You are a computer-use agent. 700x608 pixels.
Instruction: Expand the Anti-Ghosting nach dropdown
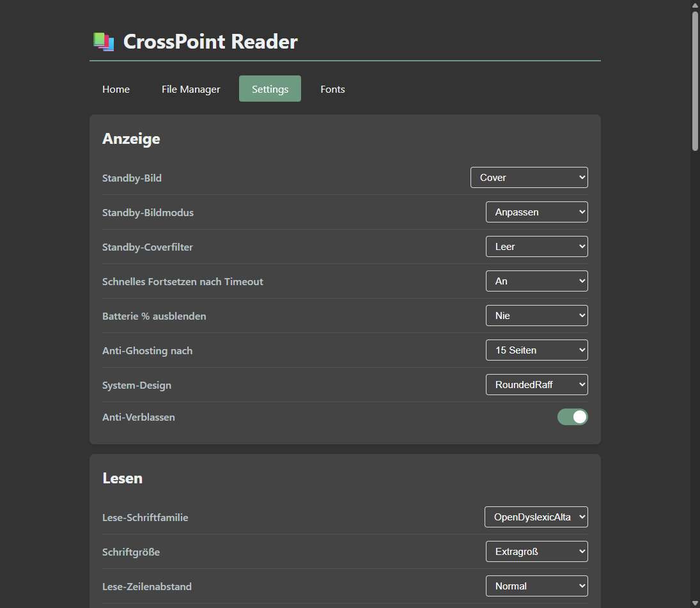pyautogui.click(x=536, y=350)
